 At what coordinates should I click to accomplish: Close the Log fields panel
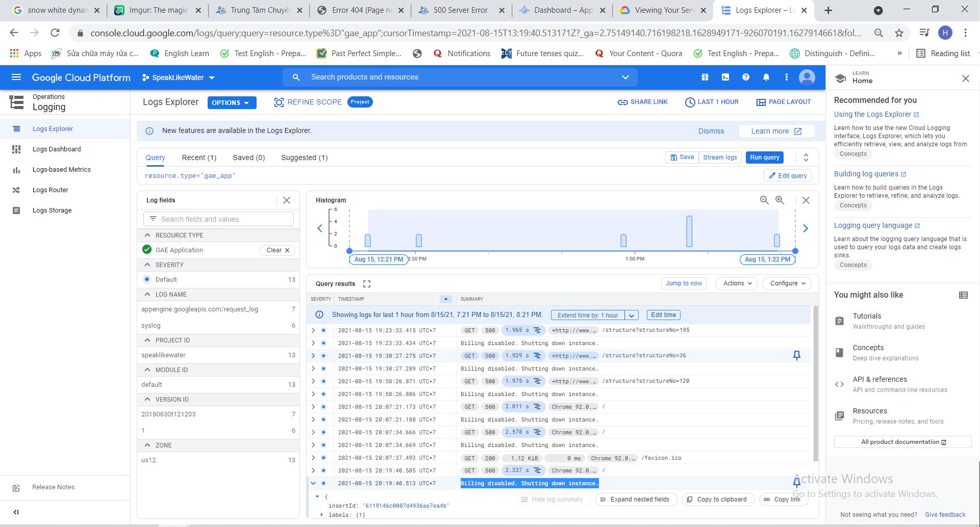point(287,200)
